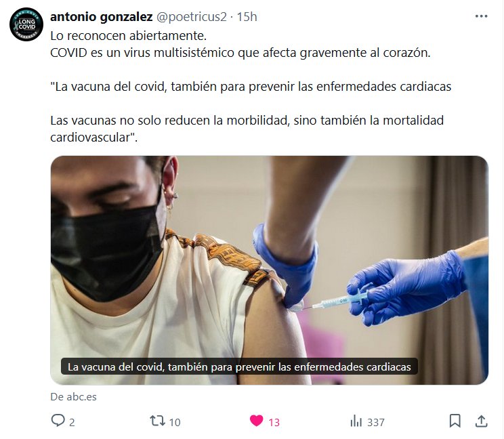Click the @poetricus2 handle

(192, 17)
